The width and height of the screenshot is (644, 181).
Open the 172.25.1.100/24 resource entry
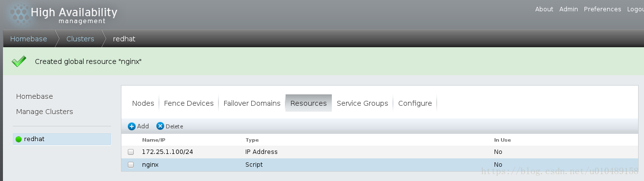coord(167,152)
